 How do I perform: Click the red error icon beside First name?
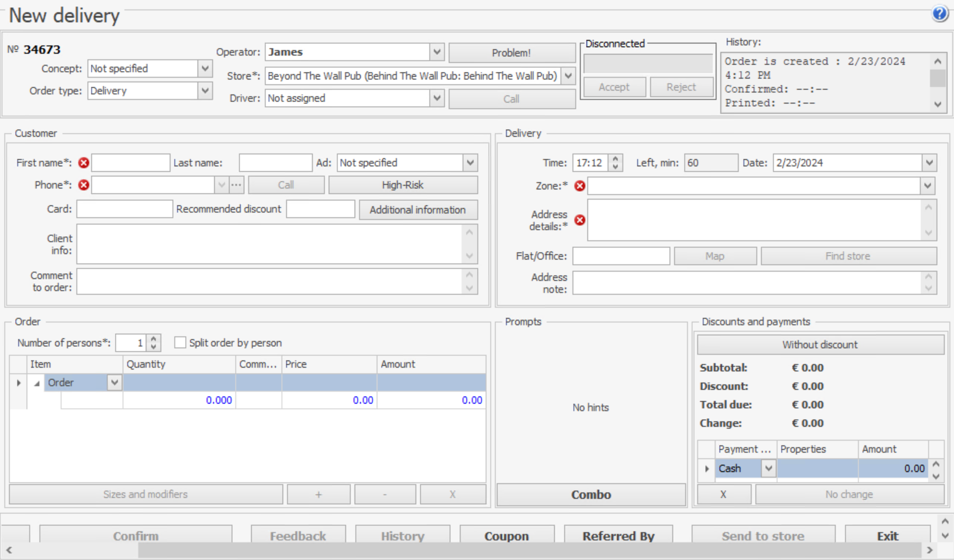coord(84,163)
